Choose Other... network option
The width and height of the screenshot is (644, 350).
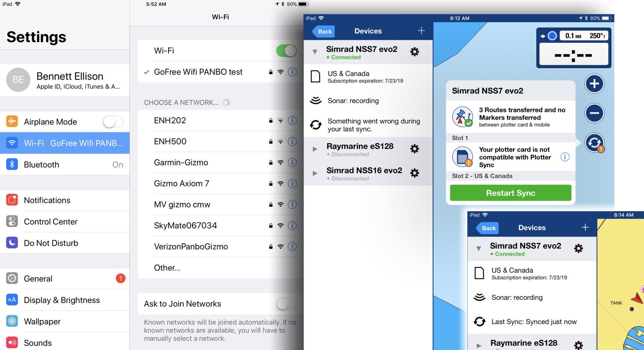[x=221, y=268]
